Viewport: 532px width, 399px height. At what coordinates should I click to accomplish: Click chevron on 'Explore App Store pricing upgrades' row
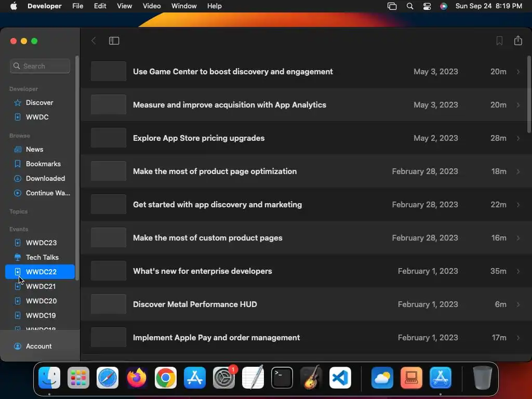tap(518, 138)
